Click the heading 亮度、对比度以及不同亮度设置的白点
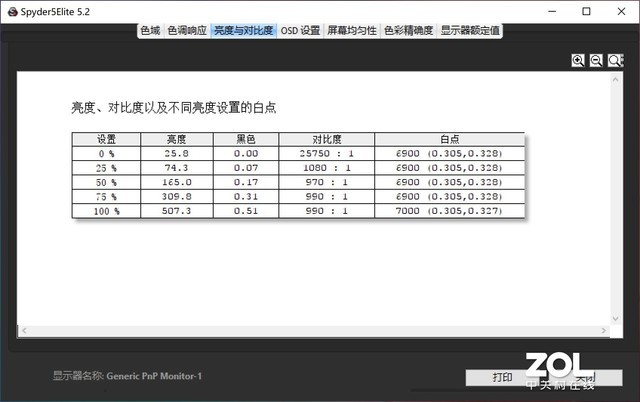 (x=173, y=108)
